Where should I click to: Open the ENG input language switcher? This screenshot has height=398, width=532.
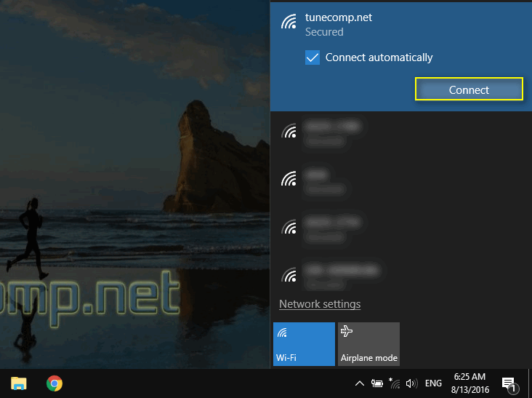coord(433,383)
